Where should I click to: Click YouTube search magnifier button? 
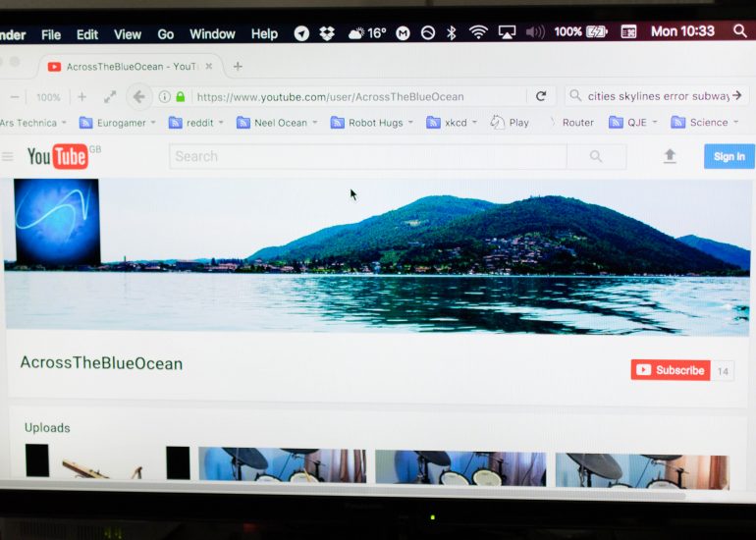pyautogui.click(x=596, y=156)
